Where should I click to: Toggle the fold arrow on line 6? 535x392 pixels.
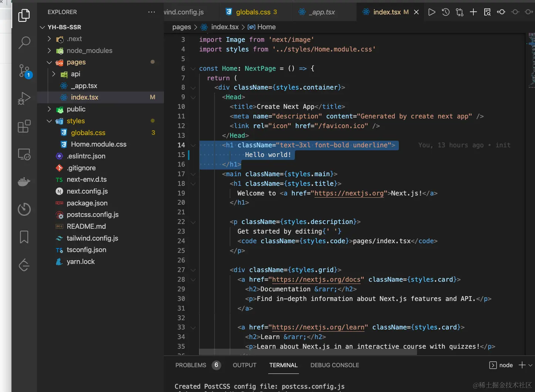(193, 69)
